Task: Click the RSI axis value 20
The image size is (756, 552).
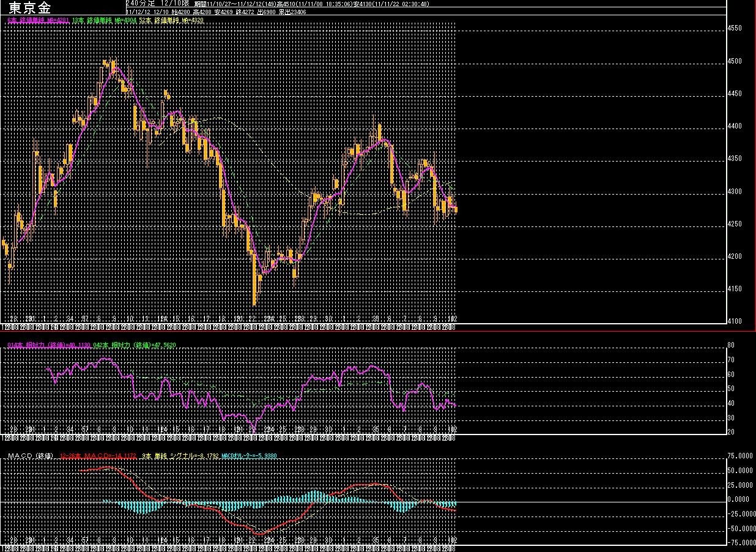Action: [730, 432]
